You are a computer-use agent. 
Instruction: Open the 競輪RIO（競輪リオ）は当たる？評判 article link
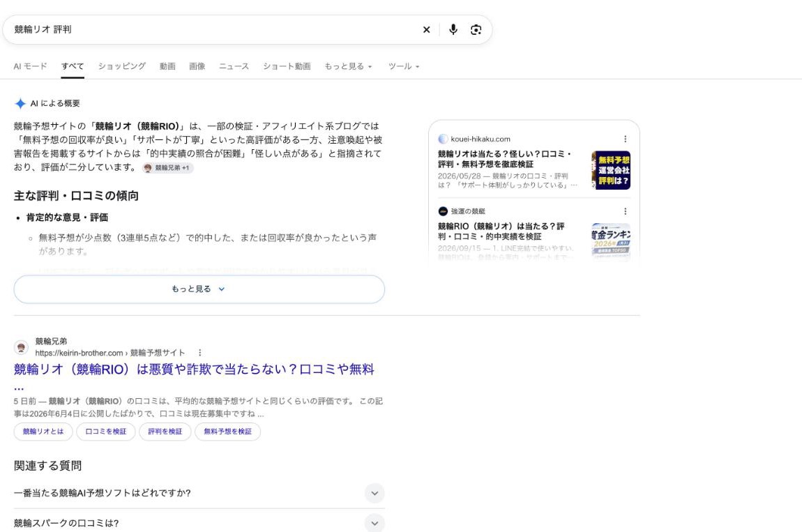point(501,231)
